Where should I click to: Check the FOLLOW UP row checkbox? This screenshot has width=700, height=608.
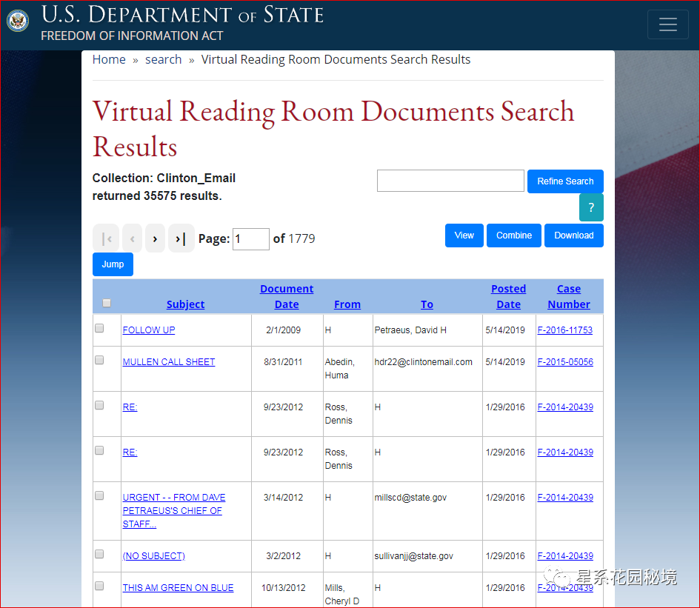point(99,328)
